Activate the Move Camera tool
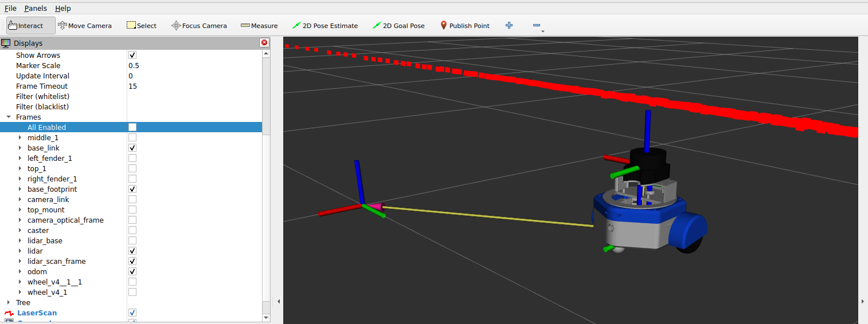The width and height of the screenshot is (868, 324). (x=85, y=26)
